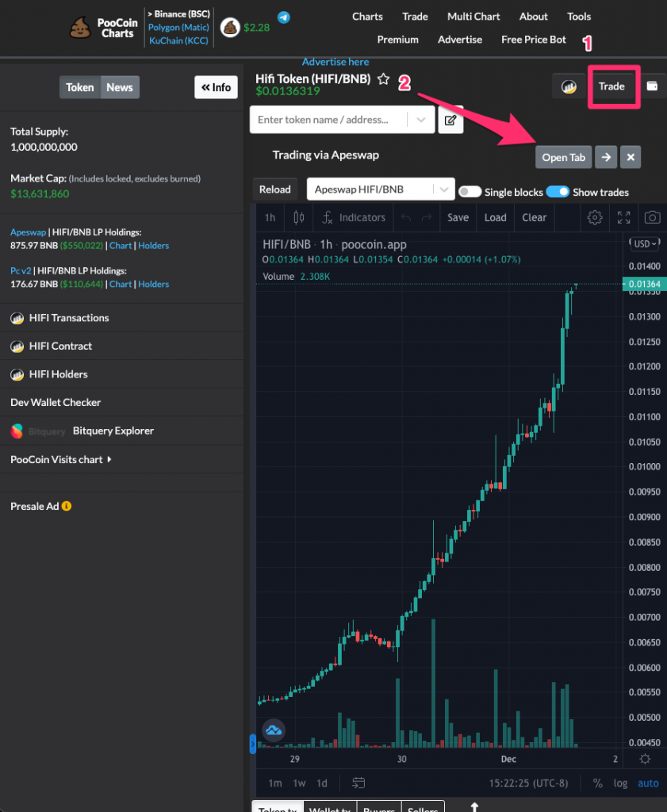
Task: Open the Apeswap LP link
Action: point(28,232)
